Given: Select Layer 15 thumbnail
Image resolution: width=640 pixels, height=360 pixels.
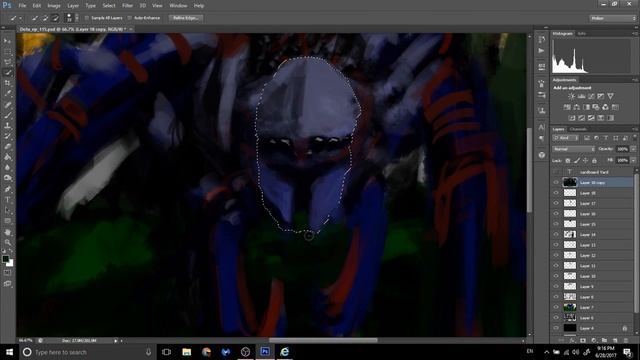Looking at the screenshot, I should click(x=570, y=224).
